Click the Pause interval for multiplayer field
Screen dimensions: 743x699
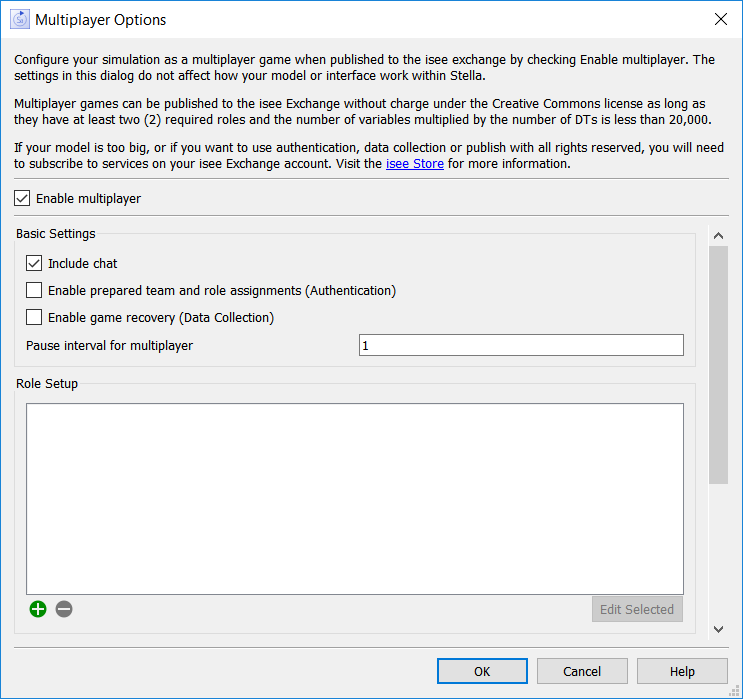[x=521, y=345]
